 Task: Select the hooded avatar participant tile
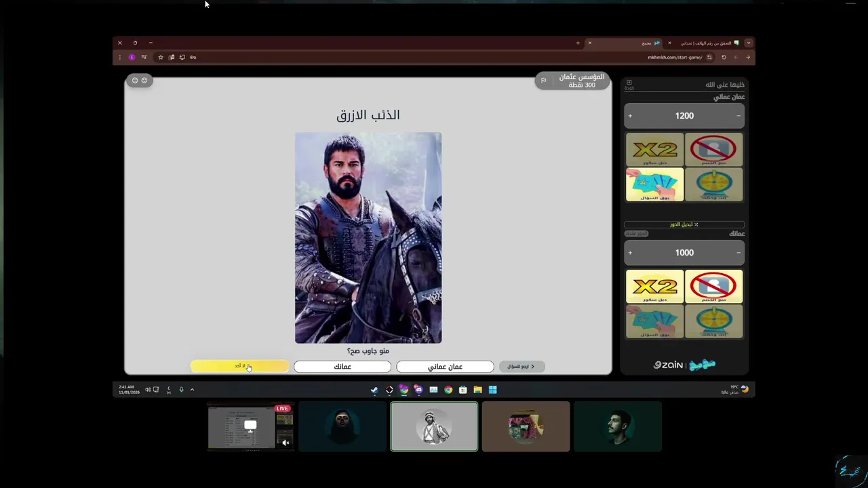(x=342, y=426)
